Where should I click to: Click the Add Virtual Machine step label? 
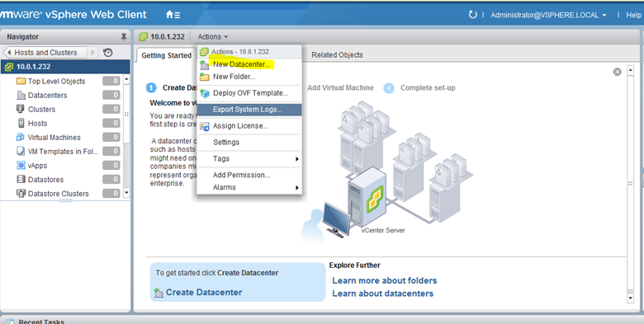click(x=340, y=87)
